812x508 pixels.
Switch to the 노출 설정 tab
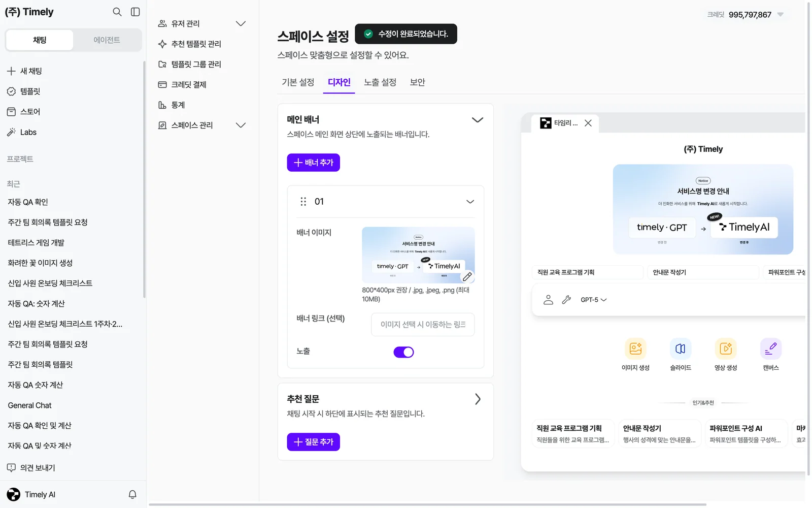tap(380, 82)
